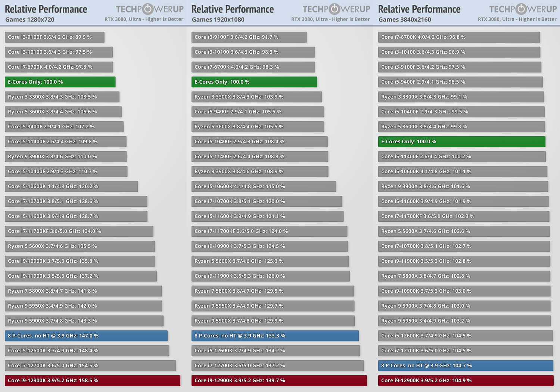Click Ryzen 7 5800X 141.8 % bar
Image resolution: width=560 pixels, height=392 pixels.
(83, 291)
